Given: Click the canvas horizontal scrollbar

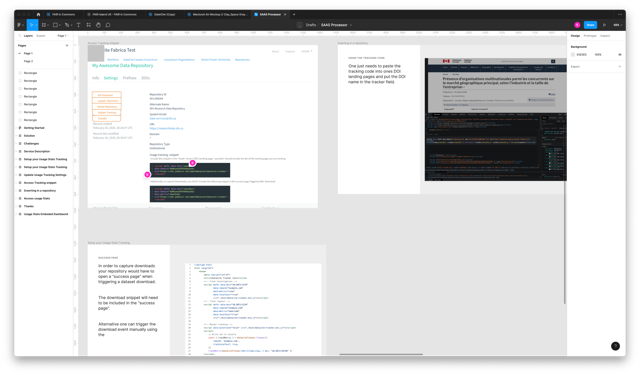Looking at the screenshot, I should coord(381,354).
